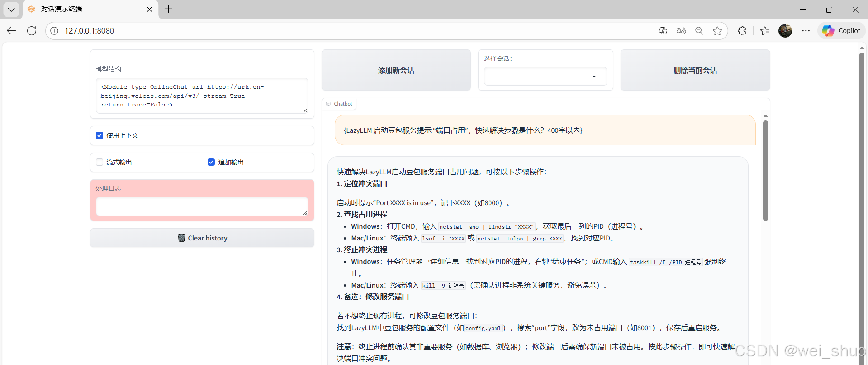Open the favorites list

pos(765,31)
